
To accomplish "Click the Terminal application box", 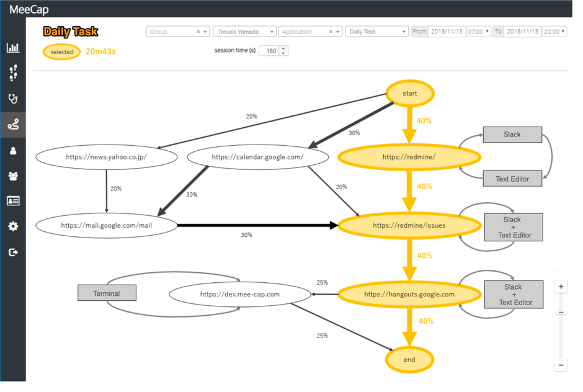I will coord(107,293).
